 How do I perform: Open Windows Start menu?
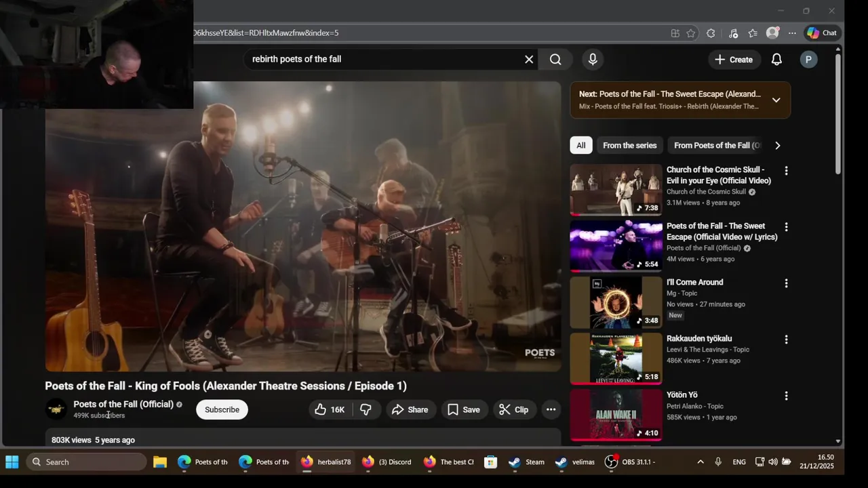tap(12, 462)
